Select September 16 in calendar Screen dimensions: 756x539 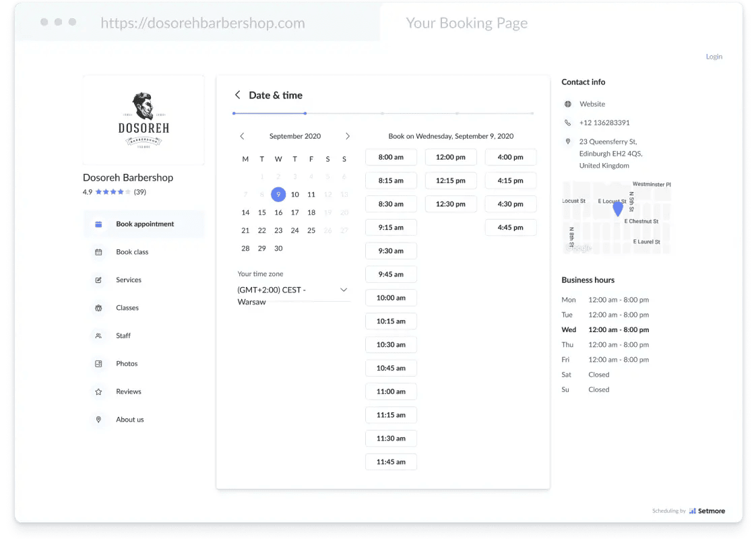278,213
